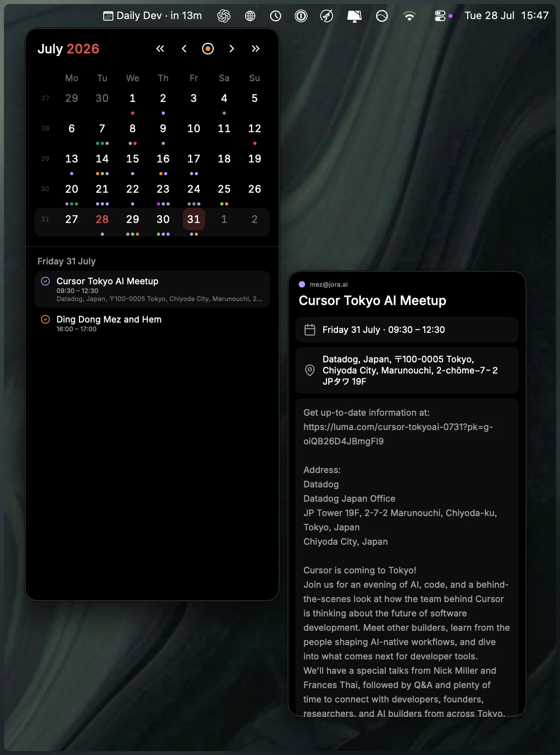
Task: Select selected day 31 in calendar
Action: click(194, 219)
